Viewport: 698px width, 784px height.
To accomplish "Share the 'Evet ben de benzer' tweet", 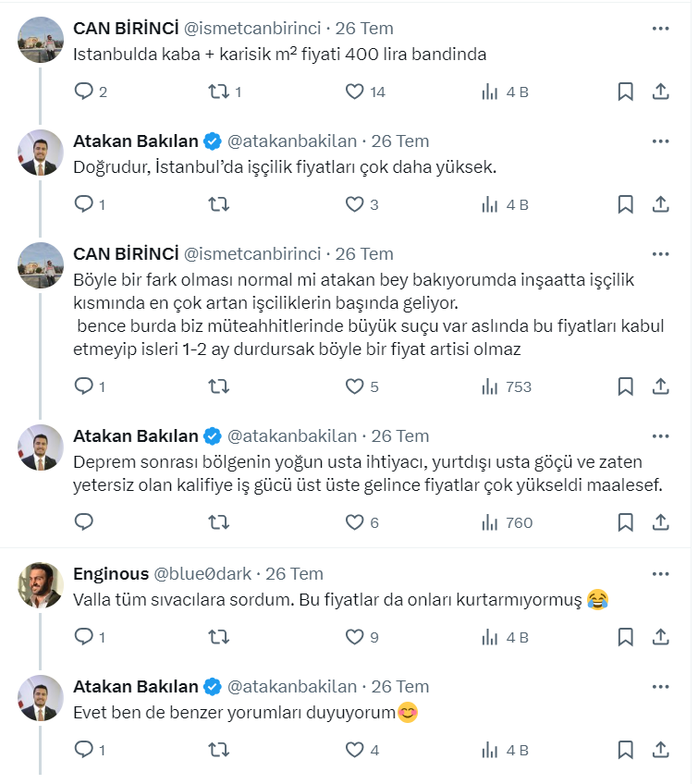I will tap(661, 750).
